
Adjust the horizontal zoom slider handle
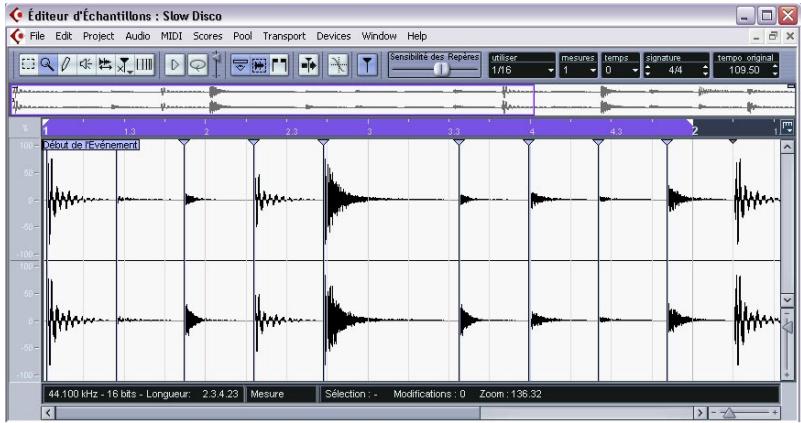(729, 412)
